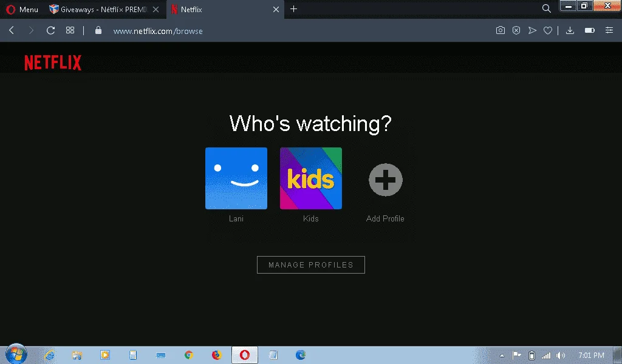622x364 pixels.
Task: Toggle the battery saver icon
Action: (x=589, y=30)
